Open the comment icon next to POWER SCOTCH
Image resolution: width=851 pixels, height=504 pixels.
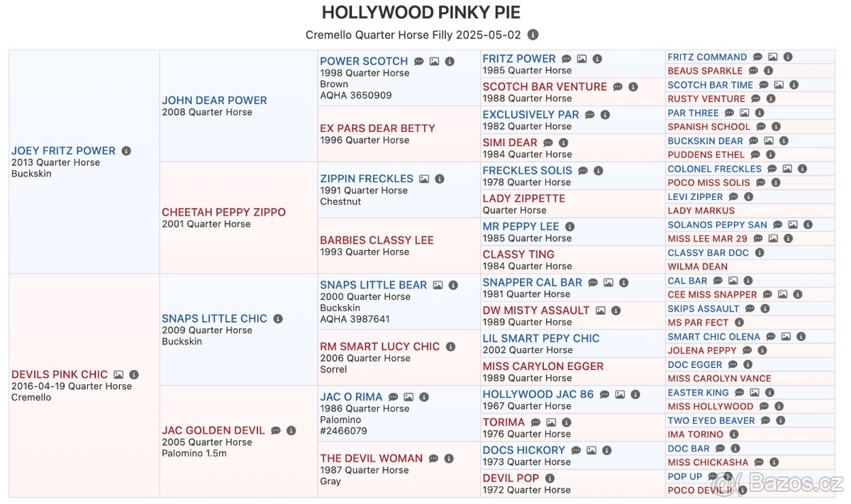(419, 62)
